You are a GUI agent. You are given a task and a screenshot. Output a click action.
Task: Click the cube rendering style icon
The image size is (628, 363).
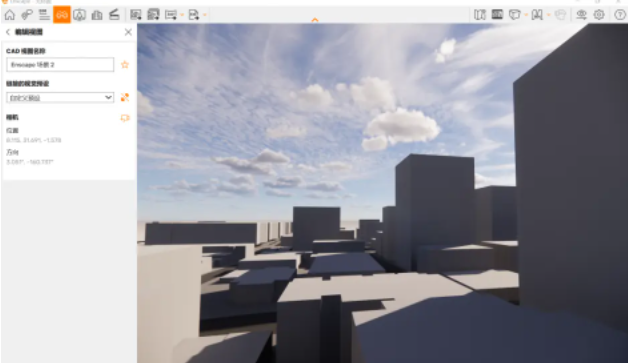point(515,15)
